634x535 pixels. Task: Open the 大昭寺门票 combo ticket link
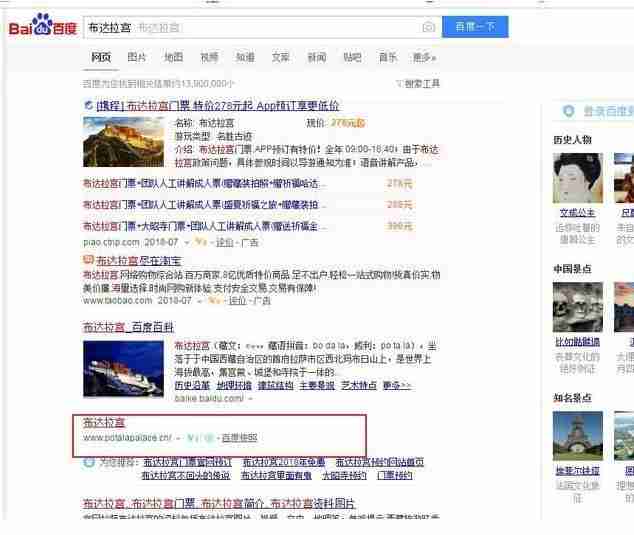click(204, 226)
